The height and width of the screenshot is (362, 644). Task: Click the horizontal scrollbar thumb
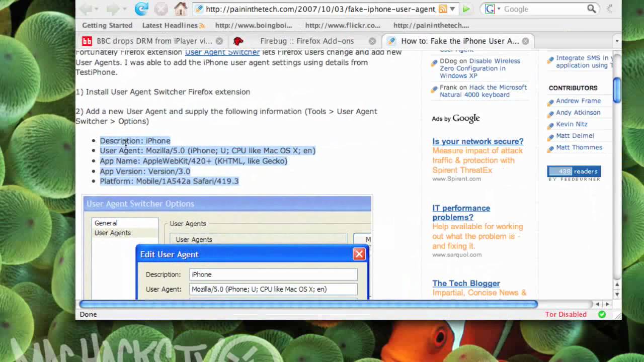pos(309,304)
